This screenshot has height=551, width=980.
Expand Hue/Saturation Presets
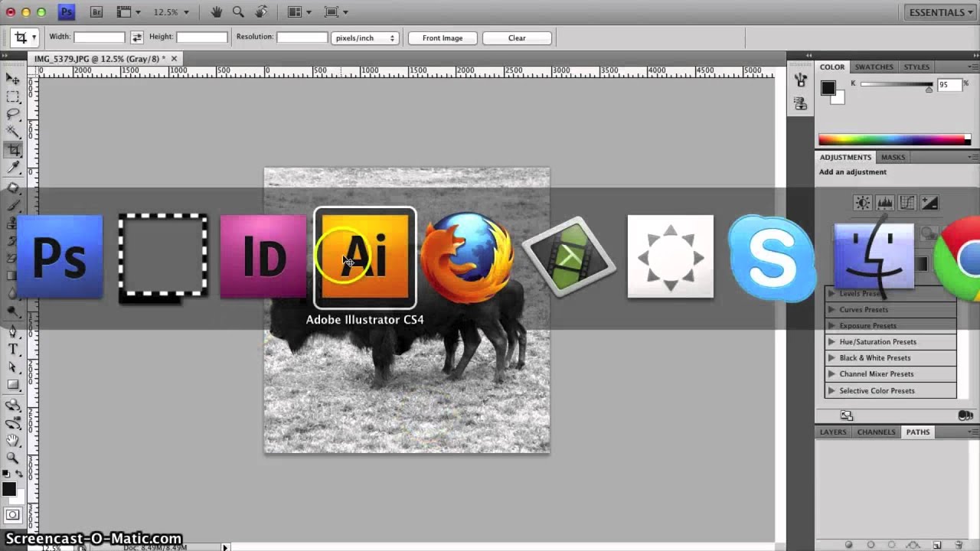pos(831,342)
